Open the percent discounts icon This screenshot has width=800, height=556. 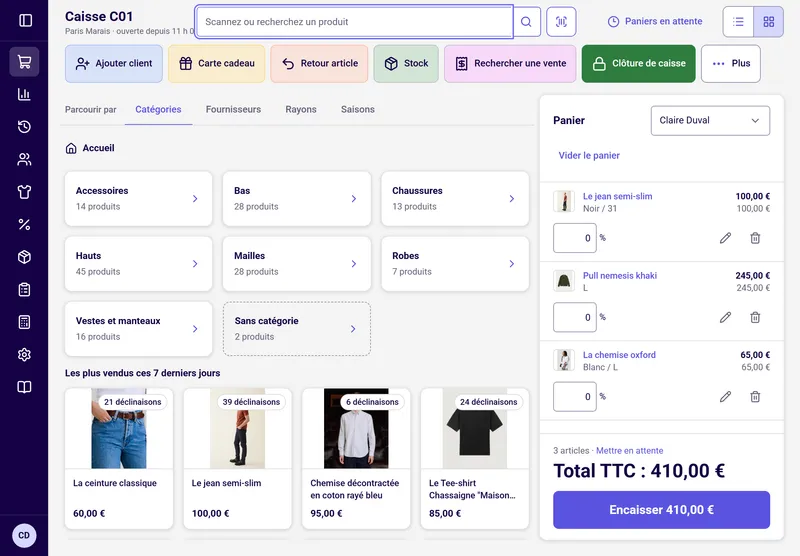pyautogui.click(x=24, y=224)
